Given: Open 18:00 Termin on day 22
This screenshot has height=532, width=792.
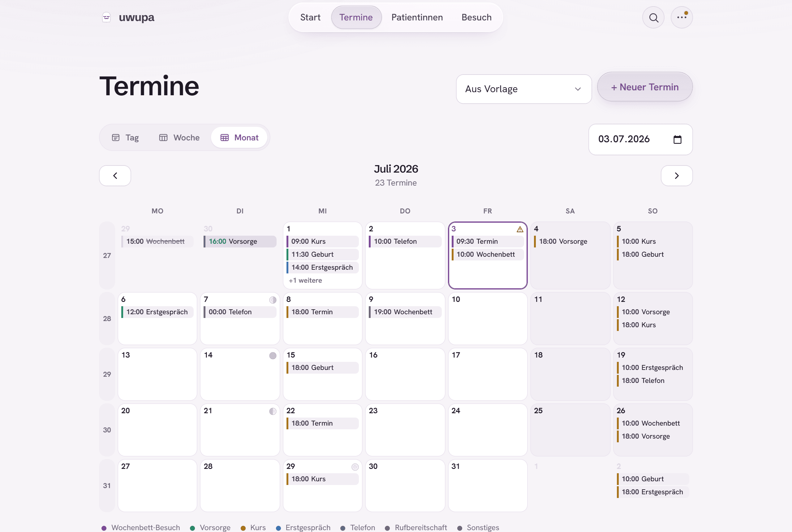Looking at the screenshot, I should [x=322, y=423].
